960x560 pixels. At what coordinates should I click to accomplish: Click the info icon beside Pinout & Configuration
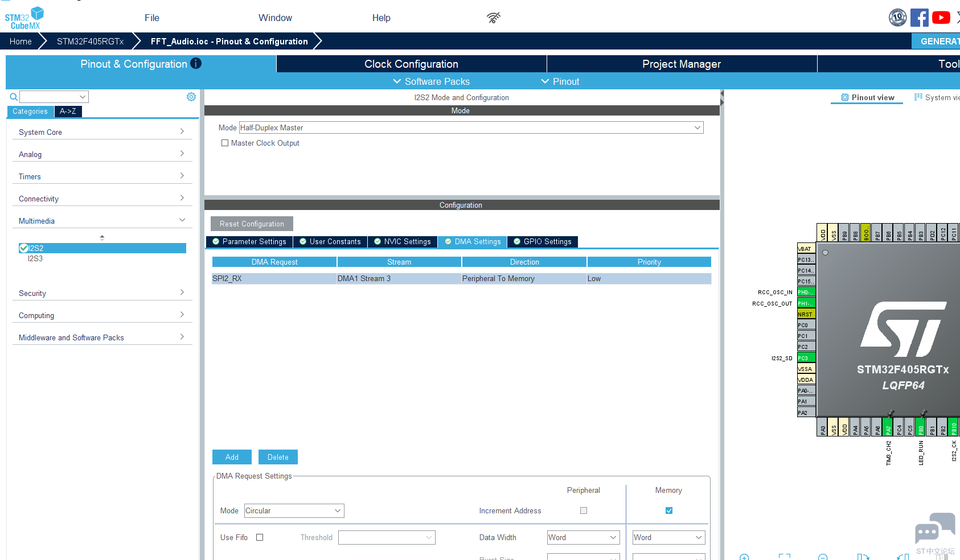click(x=196, y=64)
